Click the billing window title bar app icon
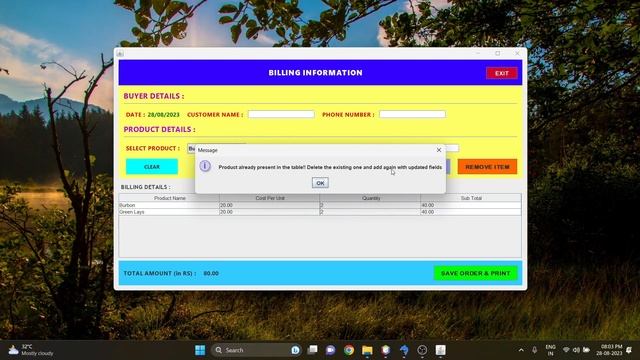The width and height of the screenshot is (640, 360). [x=120, y=53]
